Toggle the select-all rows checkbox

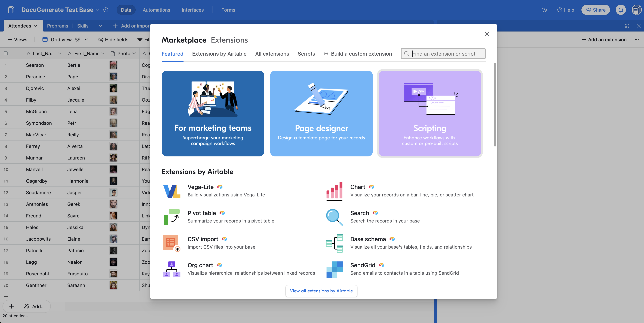(5, 53)
